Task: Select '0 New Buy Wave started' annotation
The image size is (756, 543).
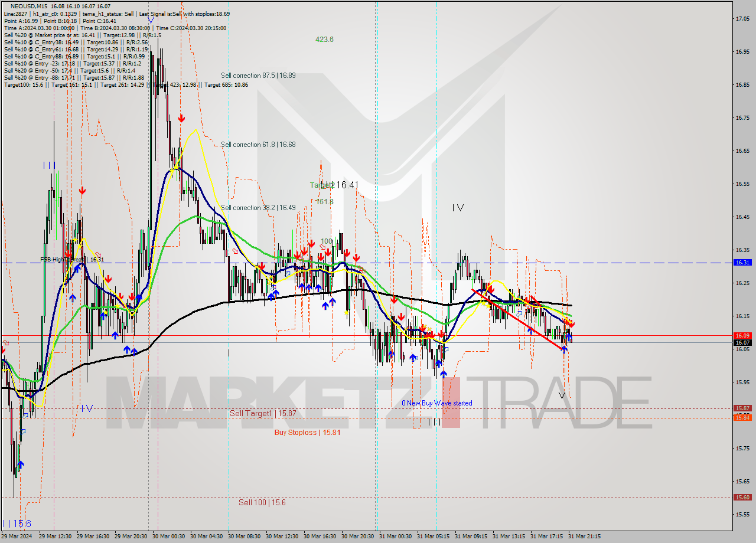Action: [x=437, y=403]
